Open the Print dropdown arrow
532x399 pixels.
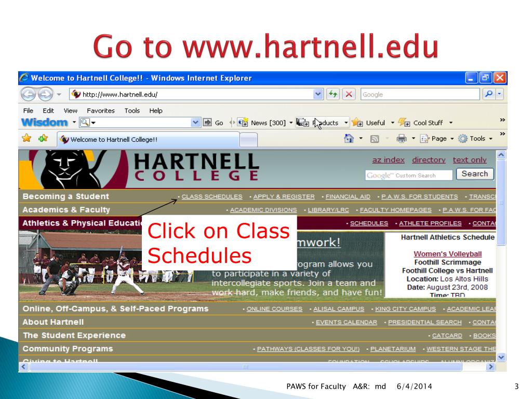coord(413,138)
